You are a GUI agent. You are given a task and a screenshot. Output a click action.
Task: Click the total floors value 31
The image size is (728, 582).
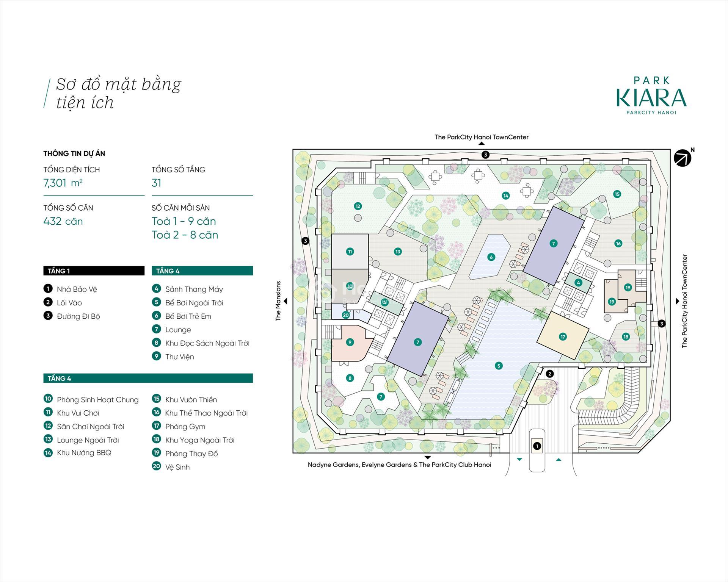(157, 183)
